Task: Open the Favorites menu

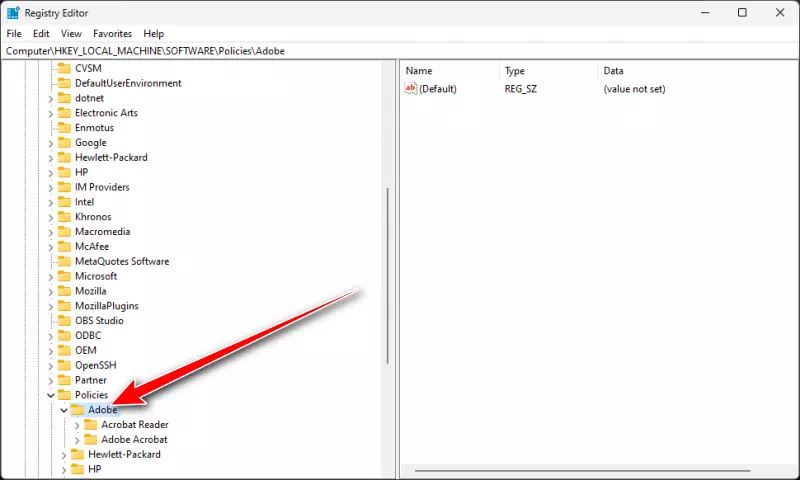Action: click(113, 34)
